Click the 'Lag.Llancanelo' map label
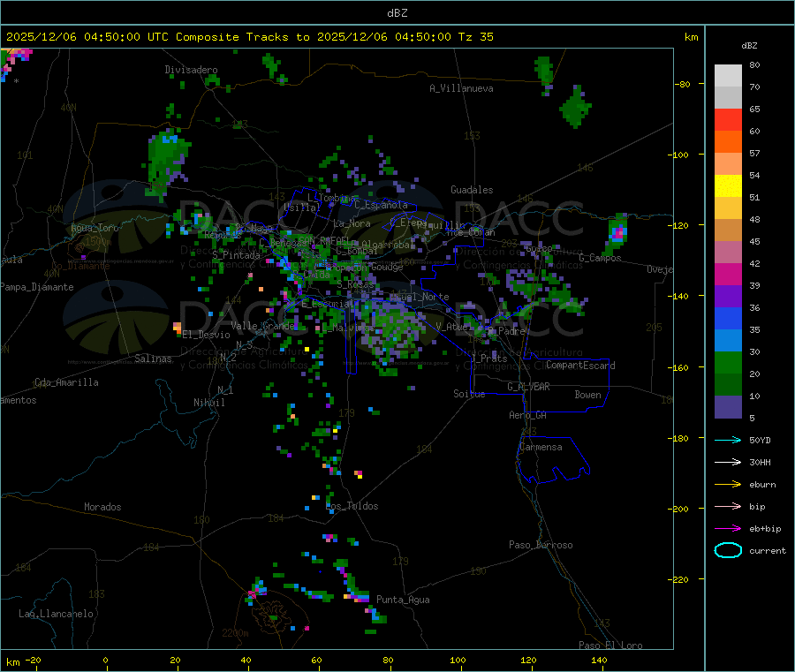The height and width of the screenshot is (672, 795). pyautogui.click(x=56, y=614)
